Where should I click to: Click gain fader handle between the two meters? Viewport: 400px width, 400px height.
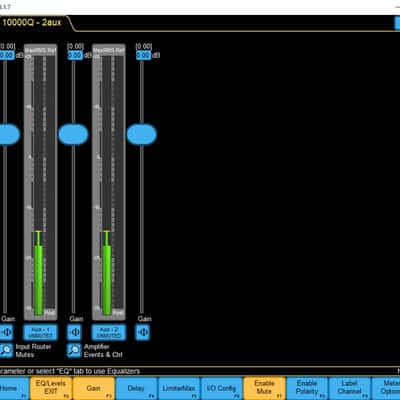(x=73, y=134)
